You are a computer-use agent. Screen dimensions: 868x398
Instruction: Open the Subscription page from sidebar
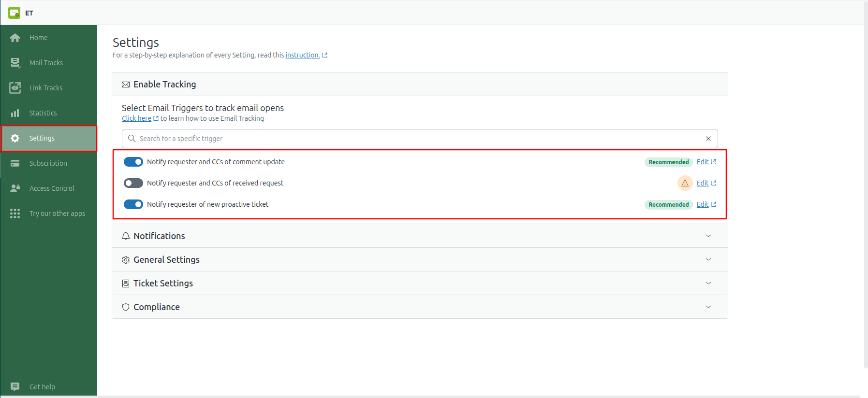pos(48,163)
